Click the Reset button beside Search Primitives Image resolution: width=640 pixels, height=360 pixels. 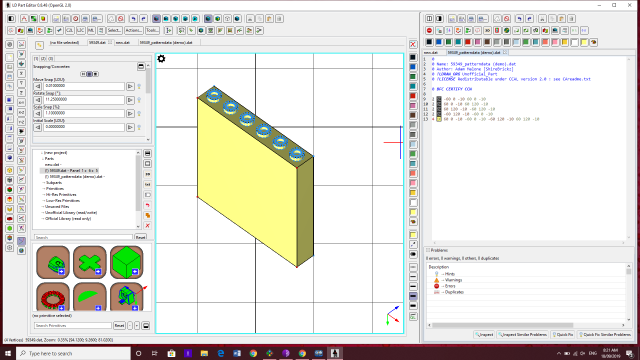[x=119, y=326]
